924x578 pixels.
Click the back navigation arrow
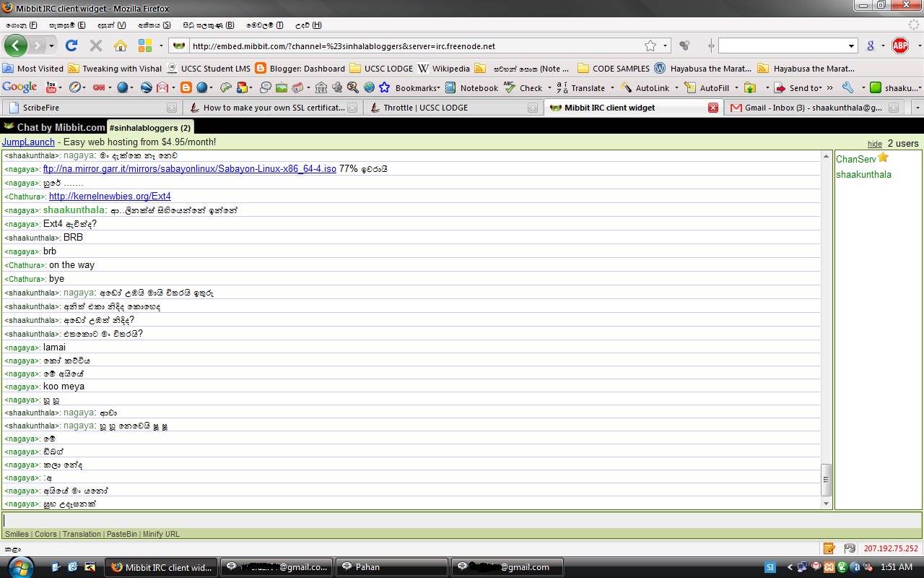point(16,46)
